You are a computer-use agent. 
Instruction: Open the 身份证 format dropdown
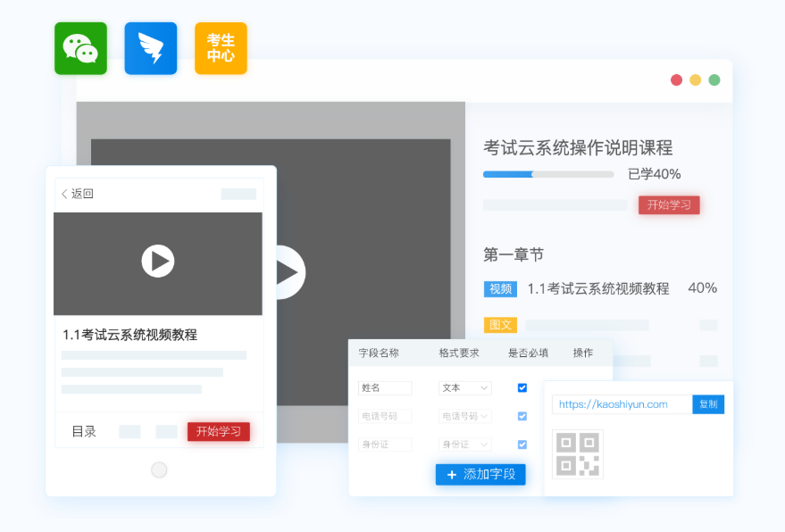[465, 444]
